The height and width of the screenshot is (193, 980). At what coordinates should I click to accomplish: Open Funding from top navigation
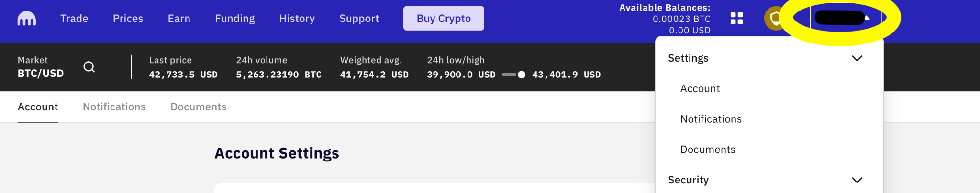(x=235, y=19)
